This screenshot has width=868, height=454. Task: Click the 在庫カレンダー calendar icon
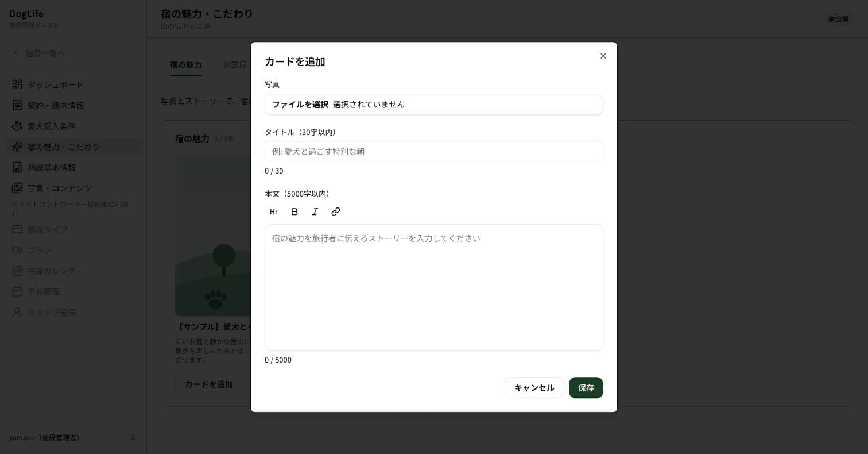[17, 271]
